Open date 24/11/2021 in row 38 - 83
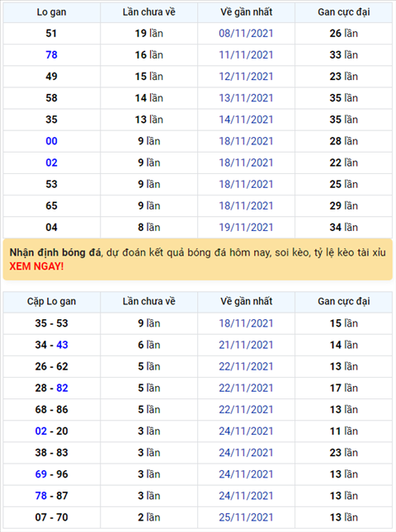This screenshot has width=396, height=532. coord(246,453)
